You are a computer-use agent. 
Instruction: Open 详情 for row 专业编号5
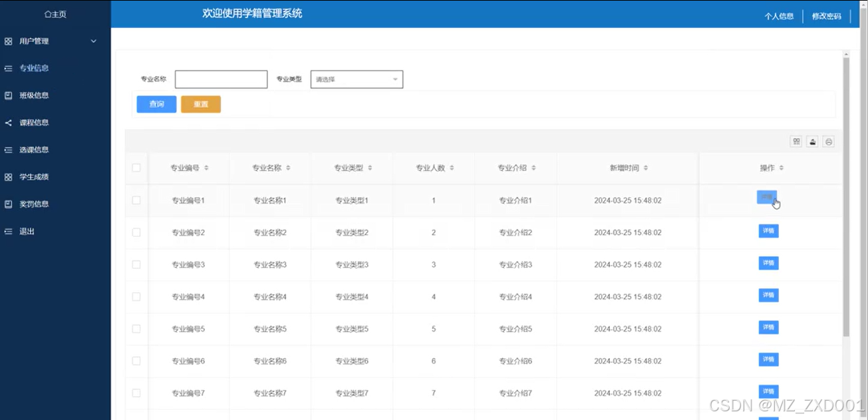(769, 327)
